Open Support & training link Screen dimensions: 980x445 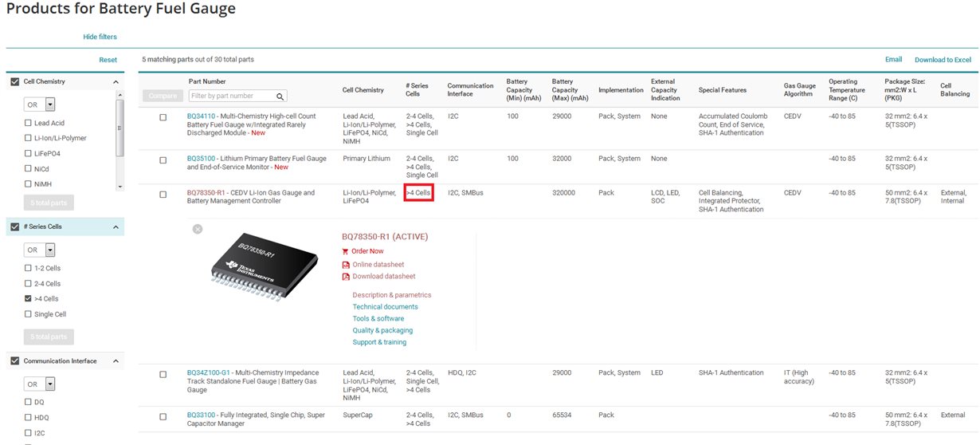coord(379,342)
